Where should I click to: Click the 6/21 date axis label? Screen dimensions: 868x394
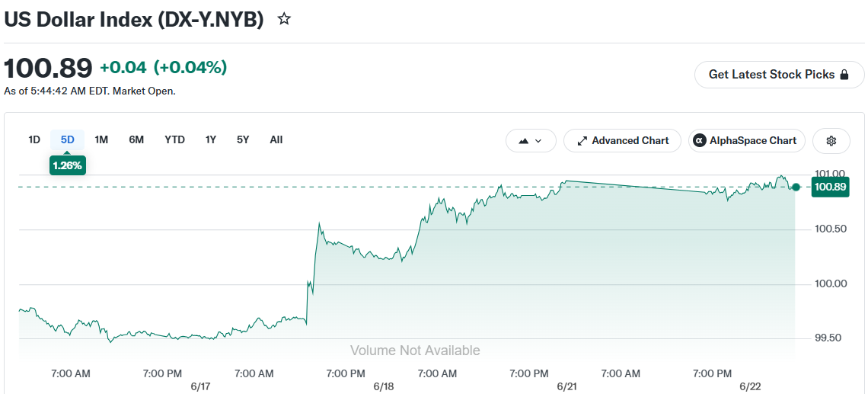point(567,386)
